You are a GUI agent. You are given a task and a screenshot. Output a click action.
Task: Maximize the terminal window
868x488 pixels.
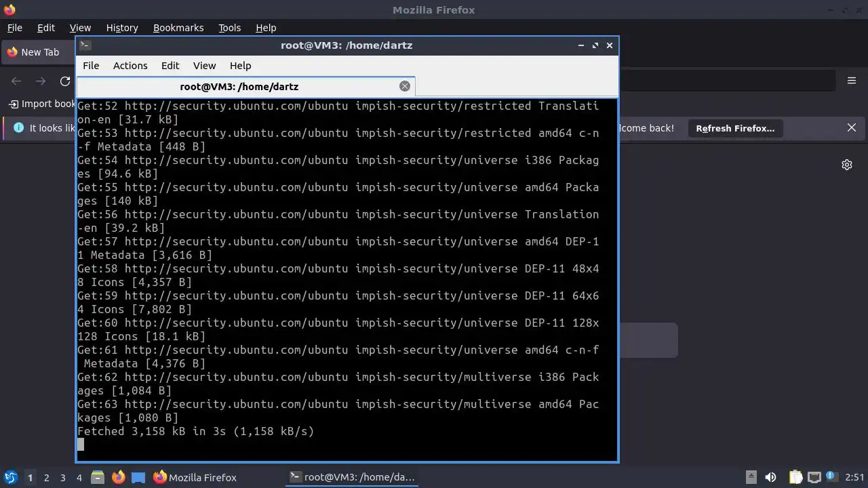595,45
